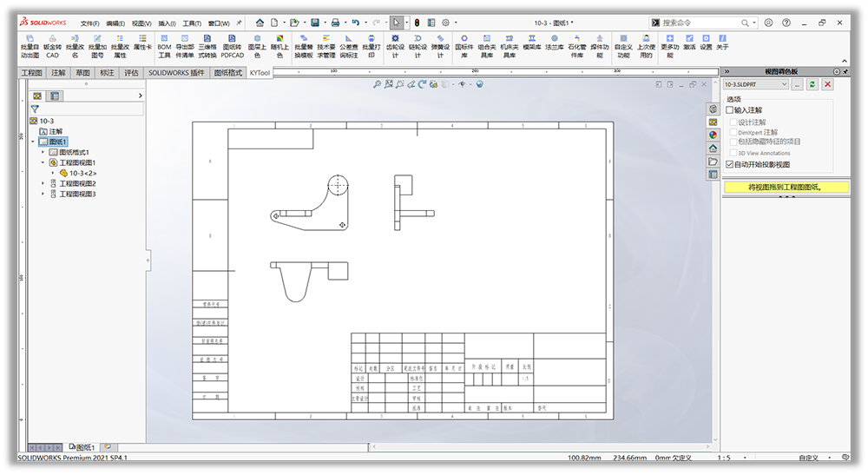Tick the DimXpert 注解 checkbox

pos(733,132)
